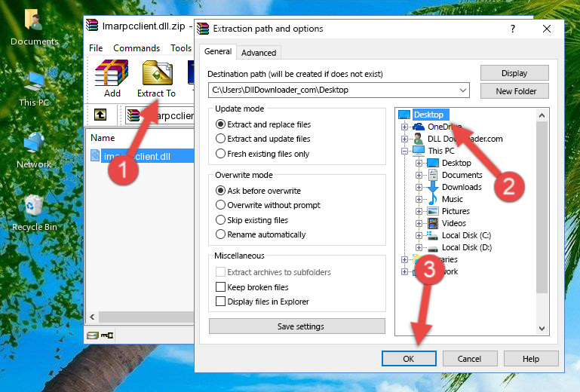Click the Save settings button
This screenshot has height=392, width=580.
[297, 326]
